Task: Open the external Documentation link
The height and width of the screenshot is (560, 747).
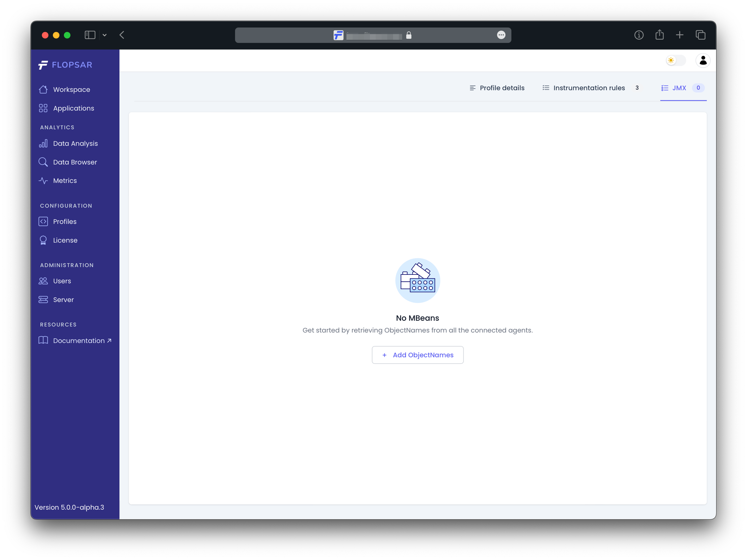Action: click(x=79, y=341)
